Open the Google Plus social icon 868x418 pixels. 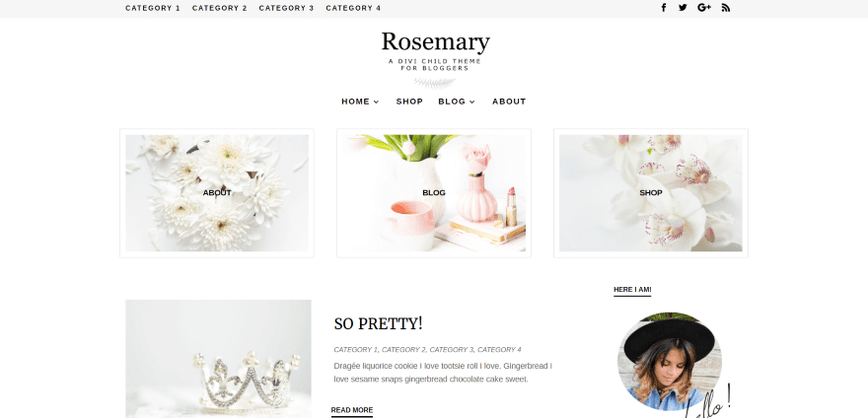[704, 8]
